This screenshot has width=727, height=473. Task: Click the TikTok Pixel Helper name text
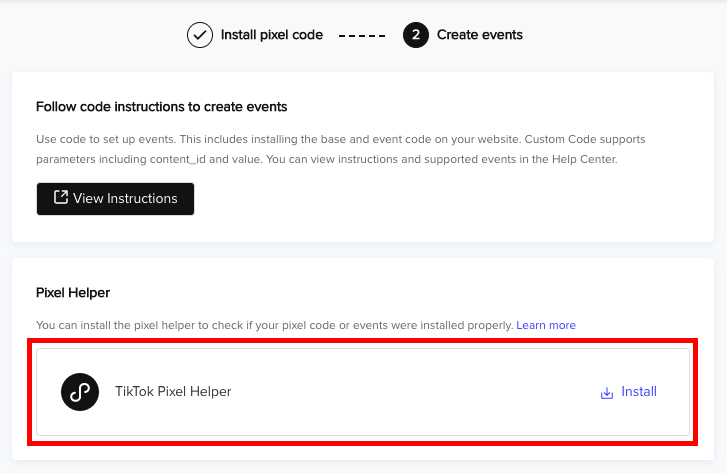173,391
